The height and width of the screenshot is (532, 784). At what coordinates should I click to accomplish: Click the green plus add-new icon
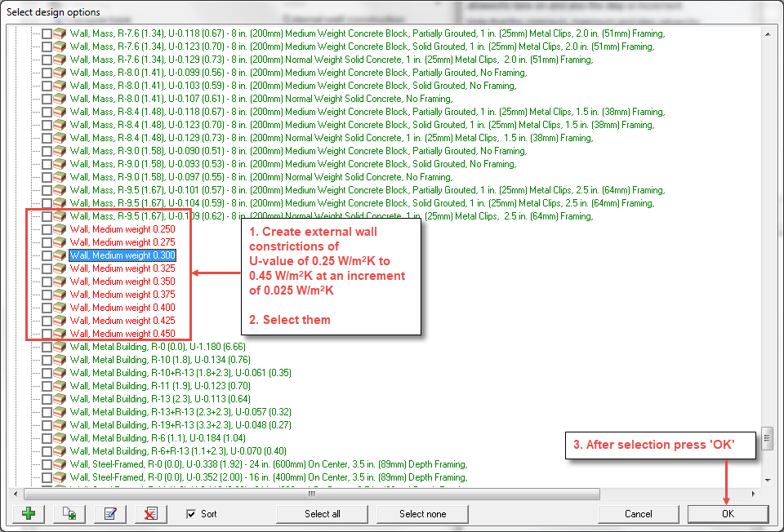[29, 514]
